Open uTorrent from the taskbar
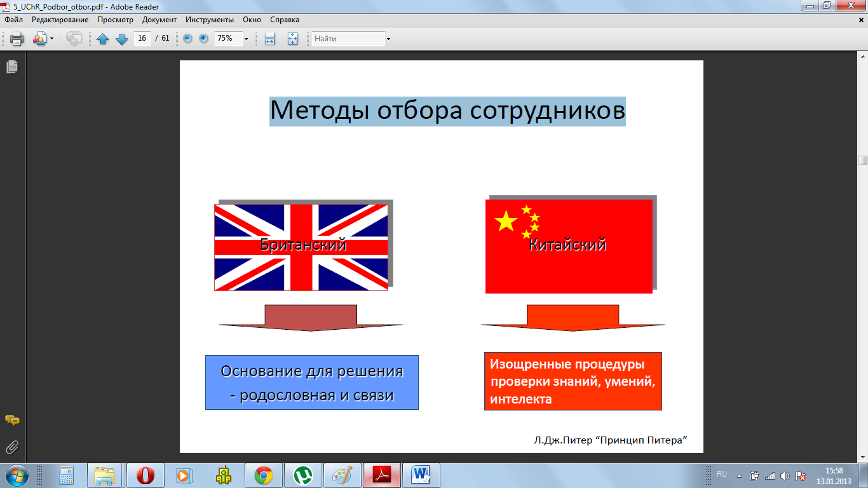The width and height of the screenshot is (868, 488). pyautogui.click(x=303, y=475)
